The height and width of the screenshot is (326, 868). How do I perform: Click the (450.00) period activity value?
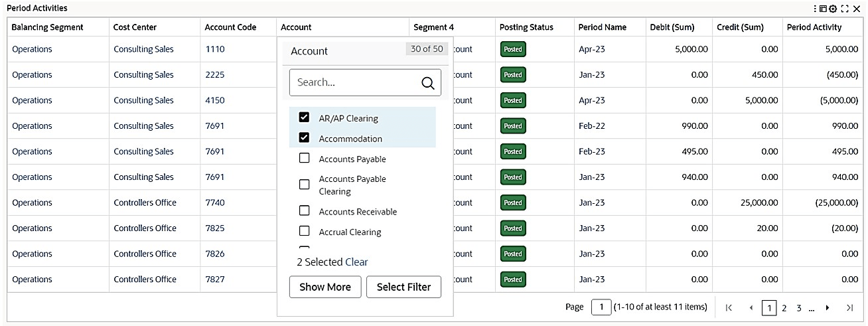(842, 75)
